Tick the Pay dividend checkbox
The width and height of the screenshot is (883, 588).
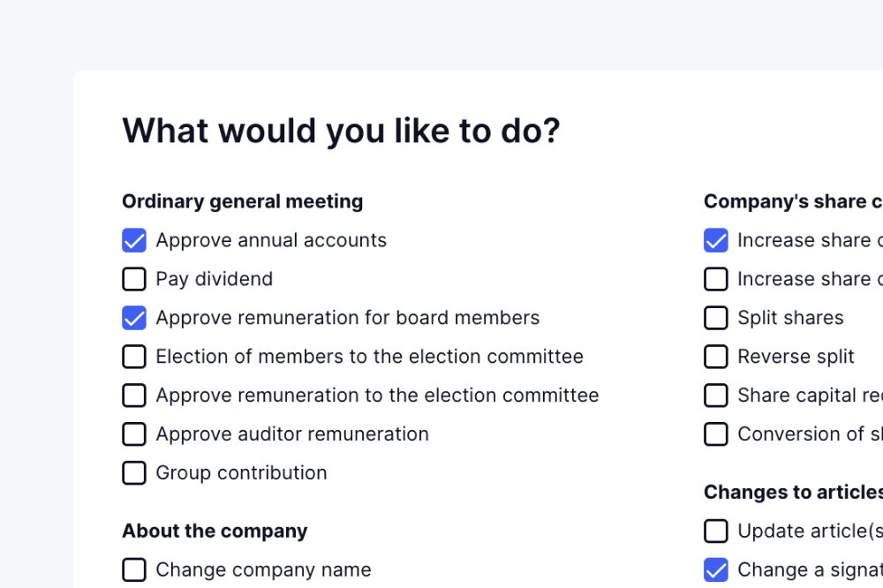pos(134,279)
